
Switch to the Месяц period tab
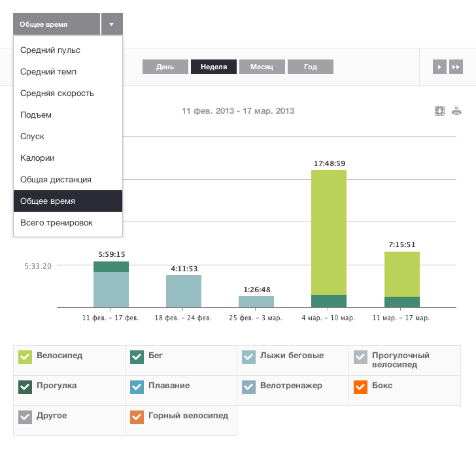262,67
